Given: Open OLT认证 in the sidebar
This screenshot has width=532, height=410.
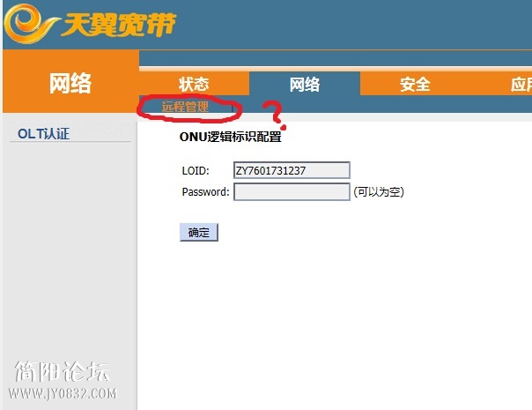Looking at the screenshot, I should pyautogui.click(x=44, y=133).
